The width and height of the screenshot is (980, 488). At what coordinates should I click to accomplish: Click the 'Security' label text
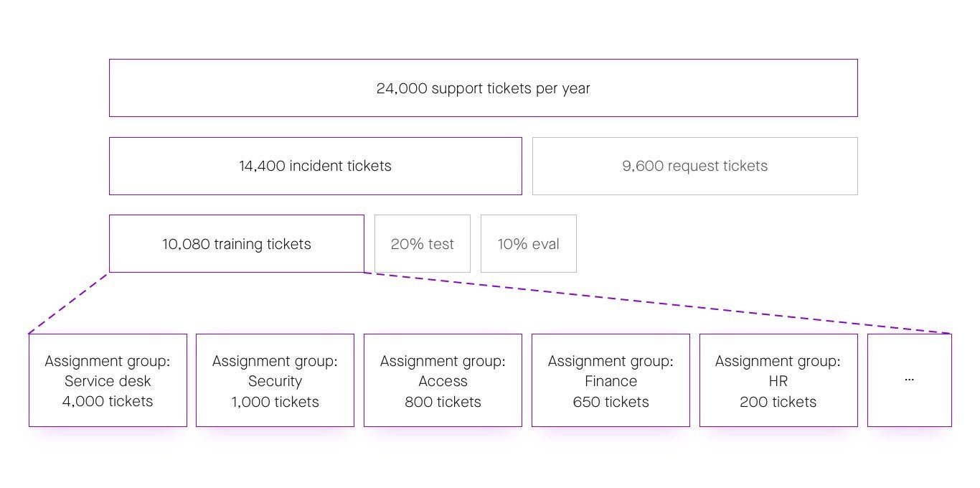(275, 382)
